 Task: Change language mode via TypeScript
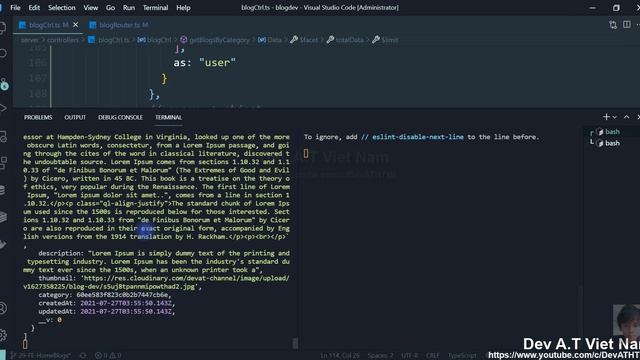462,356
